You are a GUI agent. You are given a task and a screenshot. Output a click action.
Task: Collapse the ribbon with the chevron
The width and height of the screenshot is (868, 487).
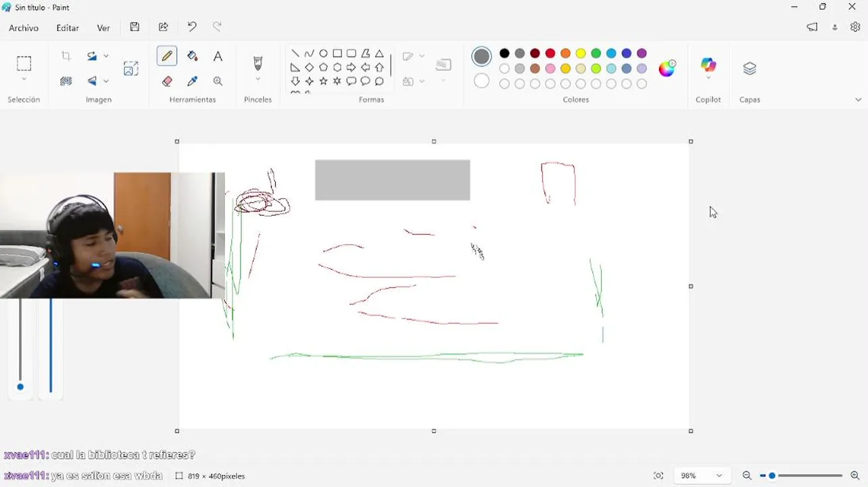859,99
